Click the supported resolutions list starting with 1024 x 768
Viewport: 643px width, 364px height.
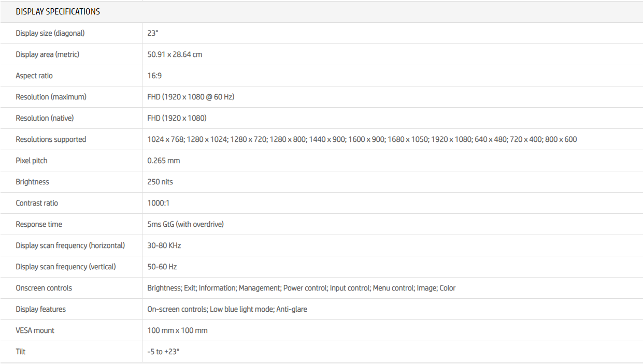362,139
